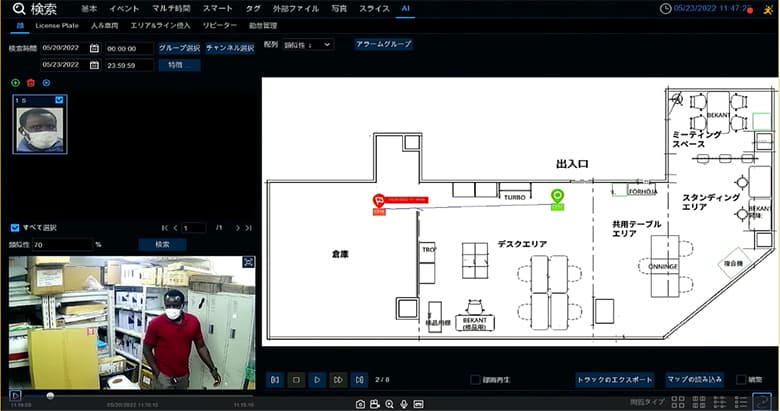The width and height of the screenshot is (780, 411).
Task: Select bulleted list layout view icon
Action: tap(741, 402)
